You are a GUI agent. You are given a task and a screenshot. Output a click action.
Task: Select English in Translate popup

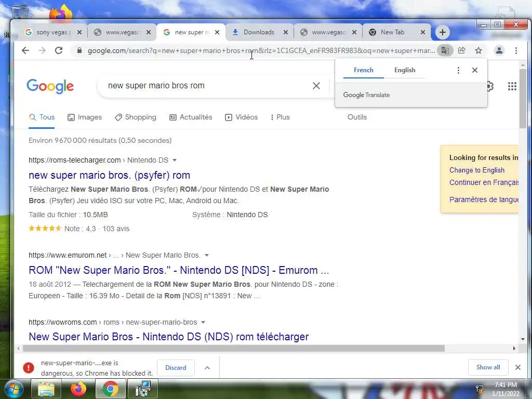[x=405, y=70]
